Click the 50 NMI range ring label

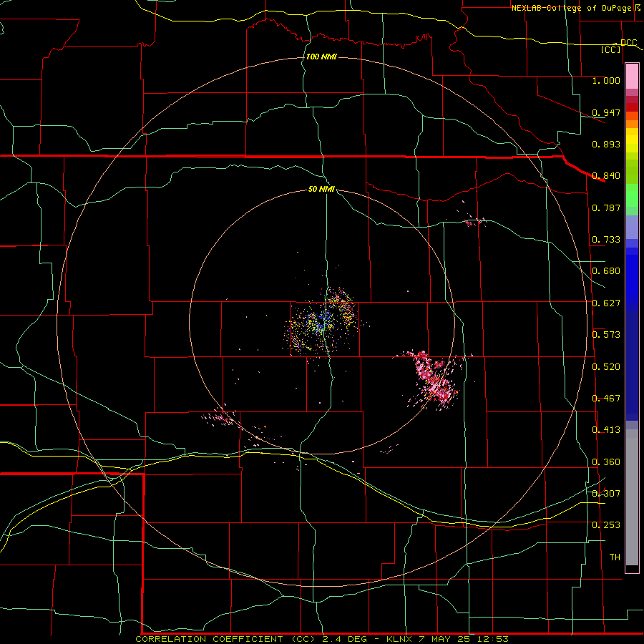point(321,189)
